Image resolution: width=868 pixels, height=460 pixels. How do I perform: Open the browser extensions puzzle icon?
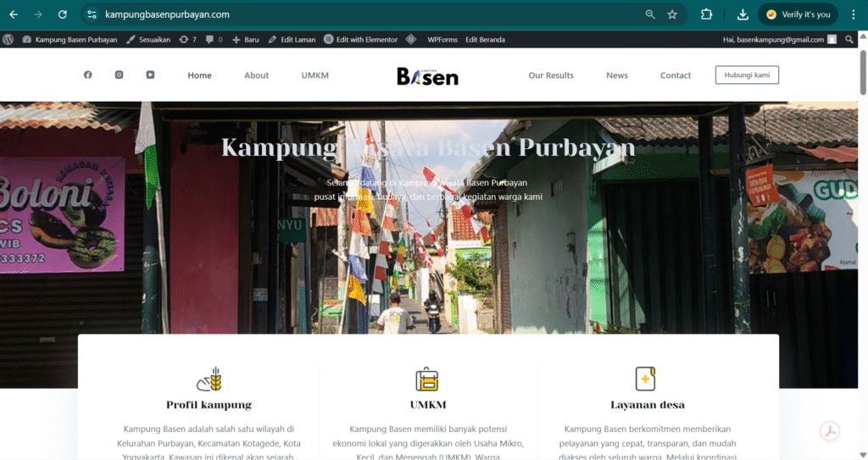pyautogui.click(x=706, y=14)
